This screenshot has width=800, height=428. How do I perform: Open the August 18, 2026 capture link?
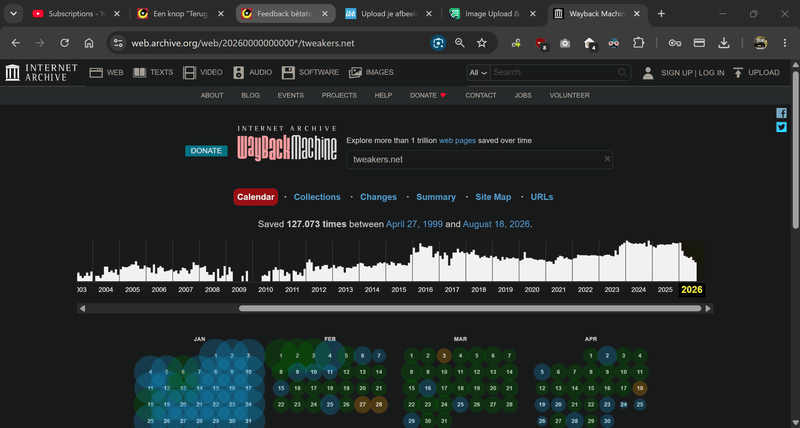coord(496,224)
